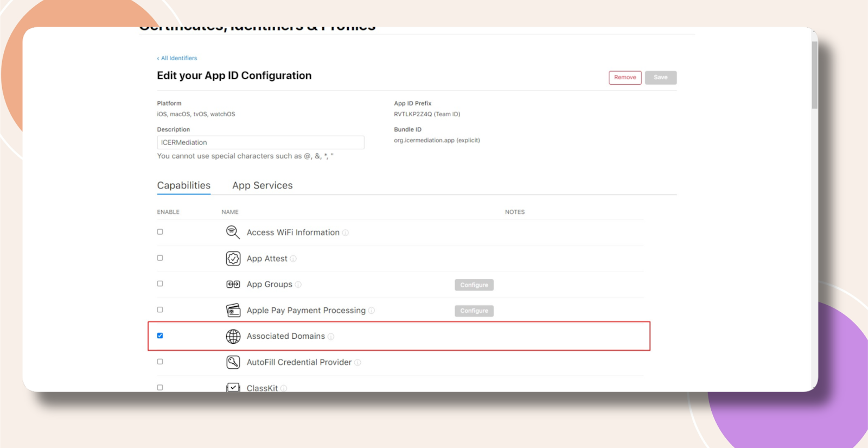The image size is (868, 448).
Task: Click the special characters hint under Description
Action: (x=245, y=156)
